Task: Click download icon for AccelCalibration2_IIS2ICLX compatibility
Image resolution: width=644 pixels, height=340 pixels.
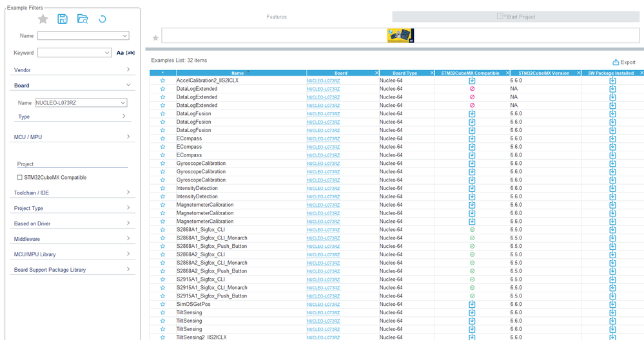Action: 472,80
